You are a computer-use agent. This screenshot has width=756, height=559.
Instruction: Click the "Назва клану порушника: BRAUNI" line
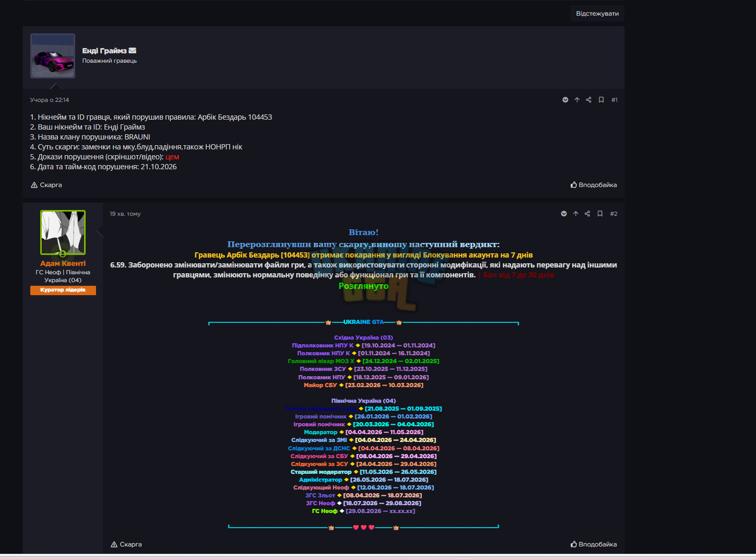90,137
